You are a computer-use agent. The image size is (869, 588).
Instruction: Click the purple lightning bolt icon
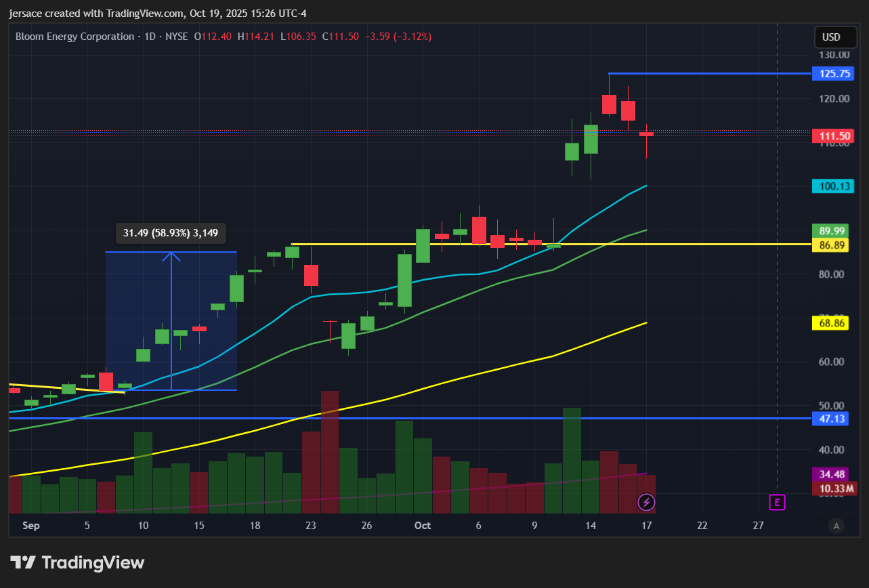(x=646, y=502)
